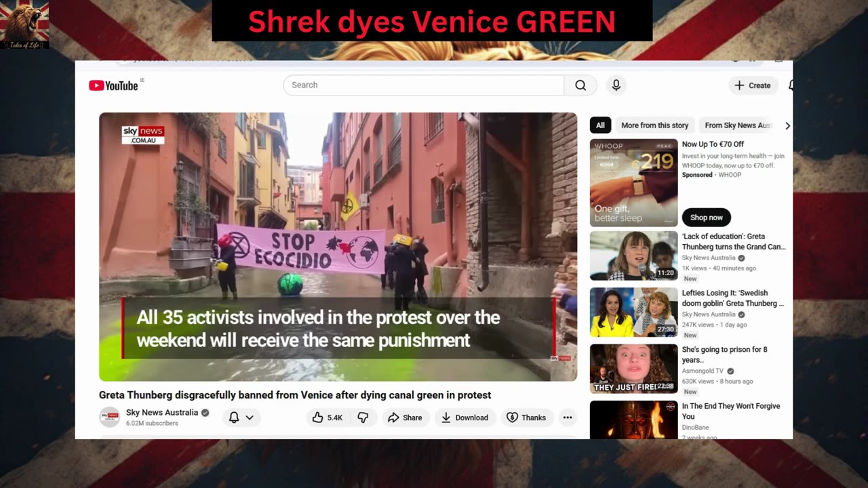Dislike the video
868x488 pixels.
(363, 418)
